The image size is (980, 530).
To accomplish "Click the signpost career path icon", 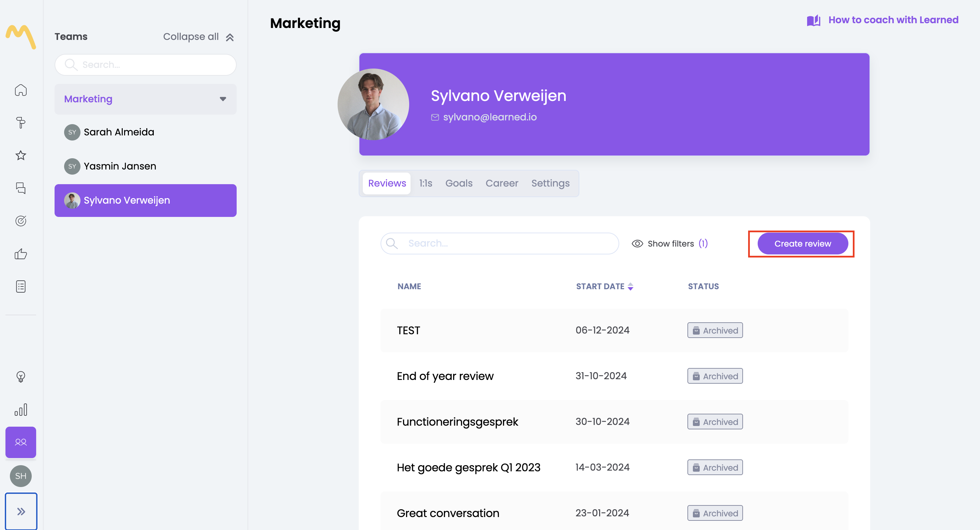I will [20, 122].
